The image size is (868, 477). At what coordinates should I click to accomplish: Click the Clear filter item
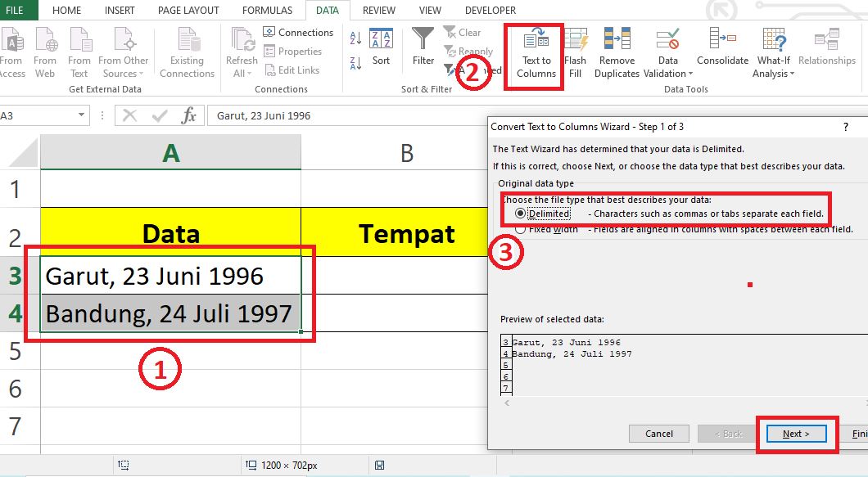pyautogui.click(x=462, y=33)
